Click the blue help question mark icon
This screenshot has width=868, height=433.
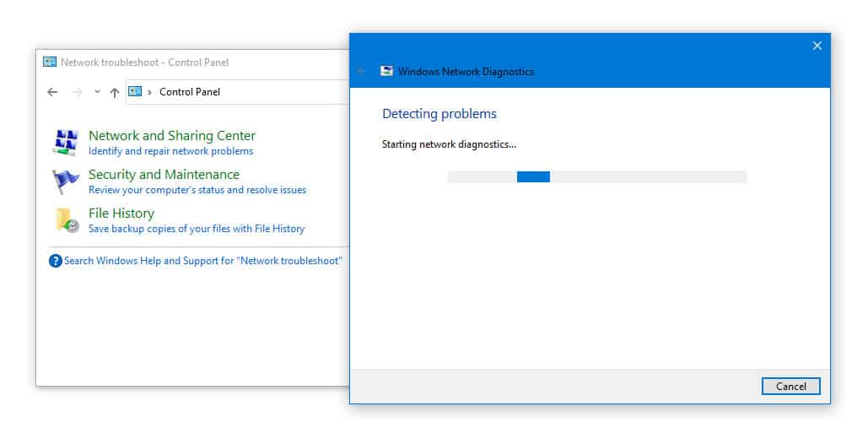point(56,261)
